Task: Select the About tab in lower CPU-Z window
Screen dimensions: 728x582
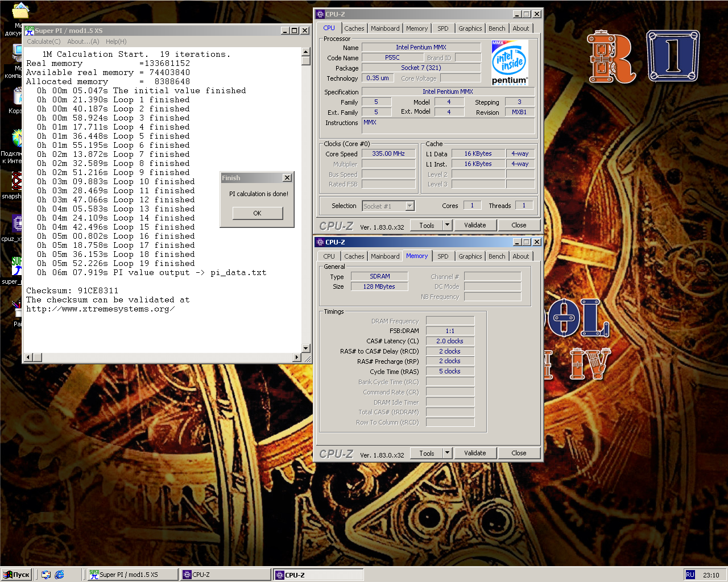Action: [x=521, y=256]
